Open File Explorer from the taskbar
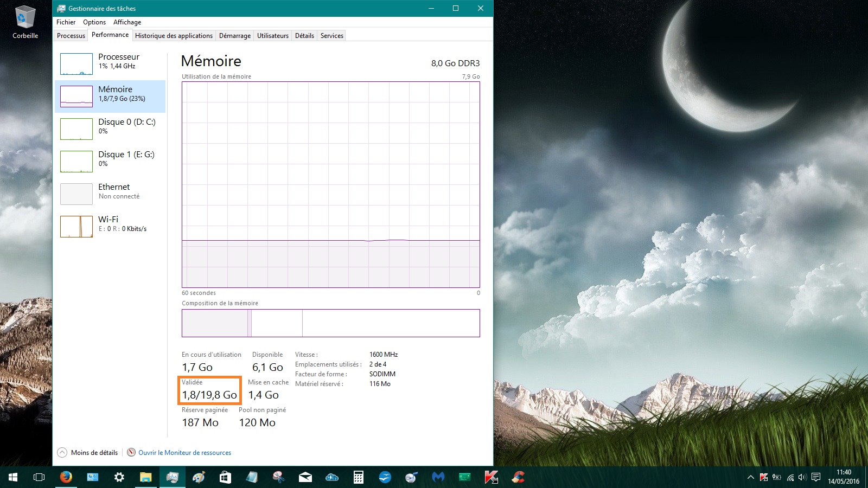 (145, 477)
